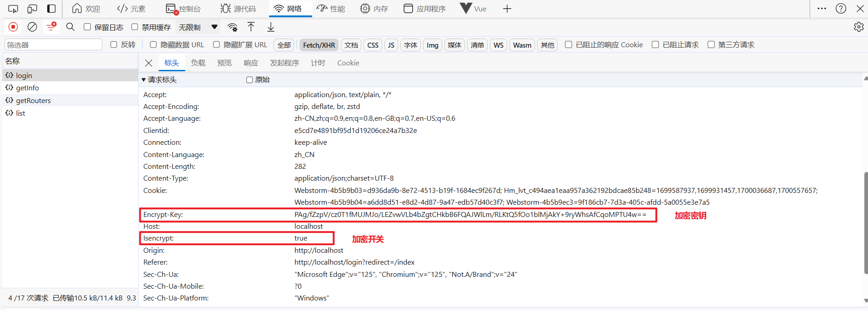Add a new tool tab with plus
Viewport: 868px width, 310px height.
[x=507, y=9]
